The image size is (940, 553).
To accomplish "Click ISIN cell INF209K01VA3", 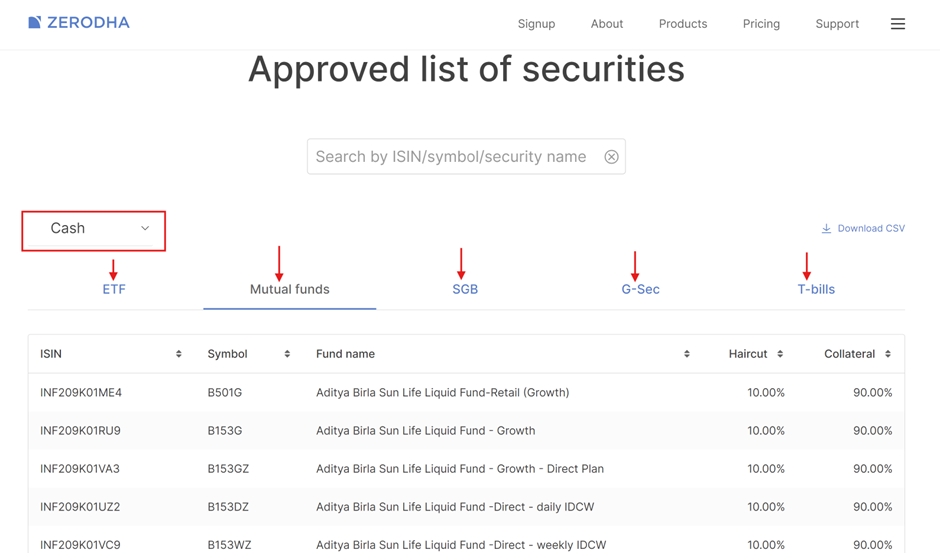I will (x=80, y=469).
